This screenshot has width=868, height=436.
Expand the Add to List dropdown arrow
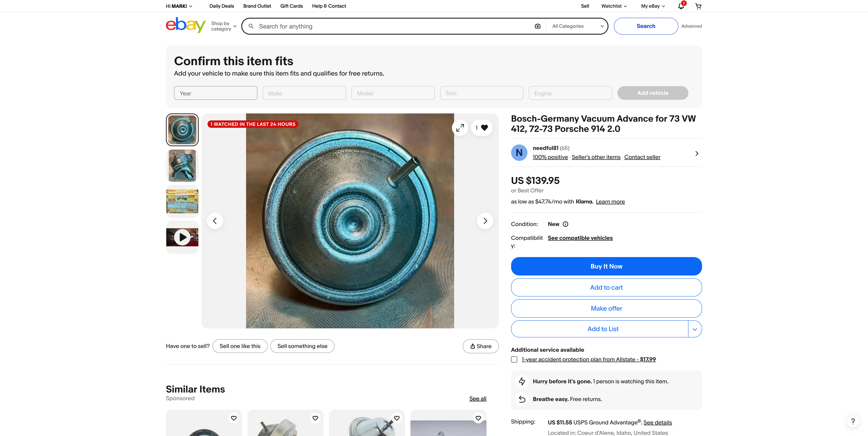tap(695, 329)
